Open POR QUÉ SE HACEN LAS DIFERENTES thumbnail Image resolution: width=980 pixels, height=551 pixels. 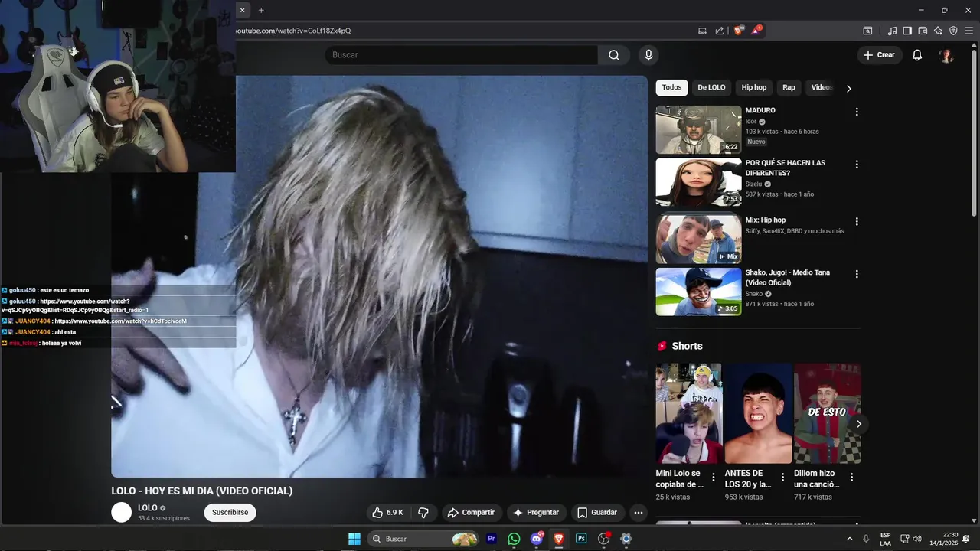(x=698, y=182)
